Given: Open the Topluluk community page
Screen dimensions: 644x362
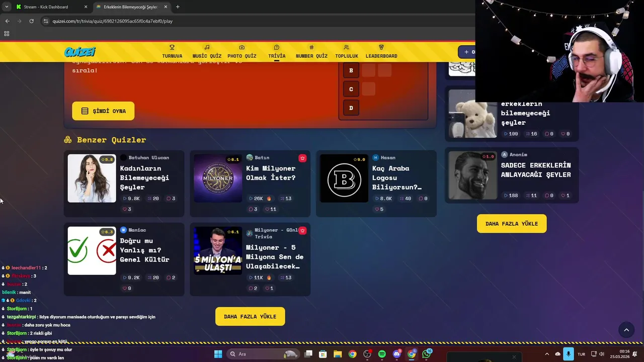Looking at the screenshot, I should tap(347, 52).
